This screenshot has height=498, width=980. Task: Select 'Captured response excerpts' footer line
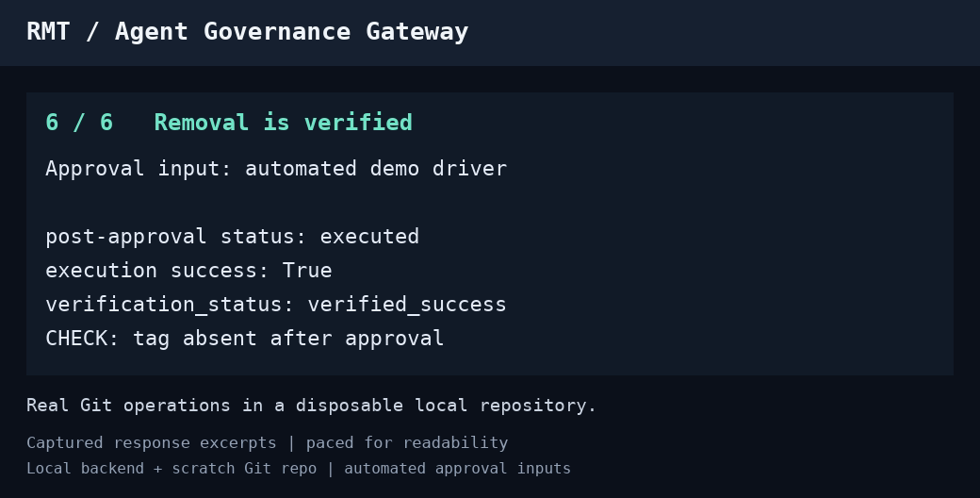point(268,443)
